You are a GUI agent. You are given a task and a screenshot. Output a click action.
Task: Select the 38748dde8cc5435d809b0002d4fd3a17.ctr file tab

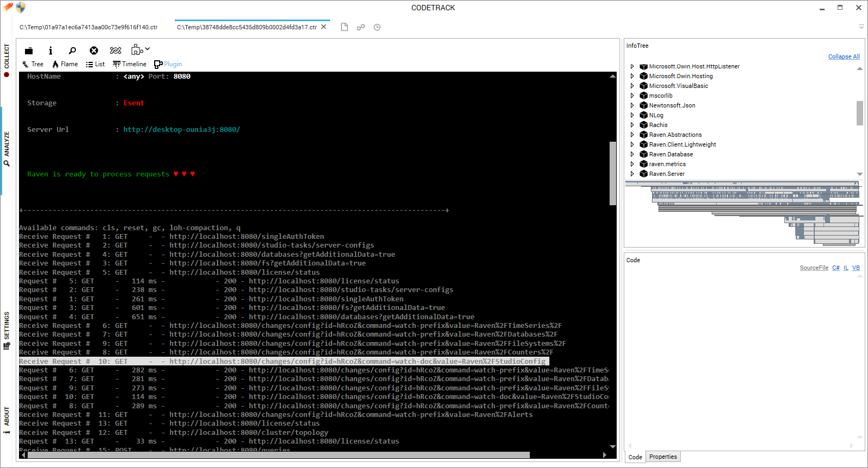click(x=247, y=27)
